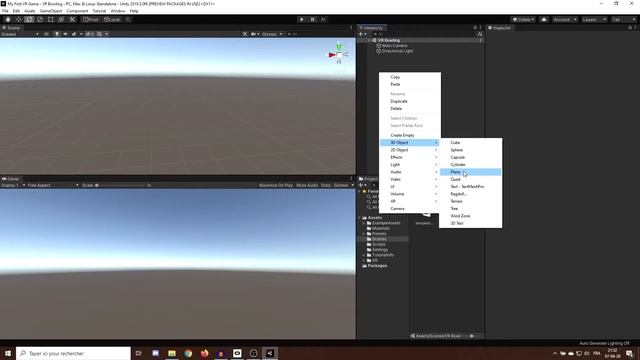This screenshot has height=360, width=640.
Task: Open the custom editor tools icon
Action: point(72,20)
